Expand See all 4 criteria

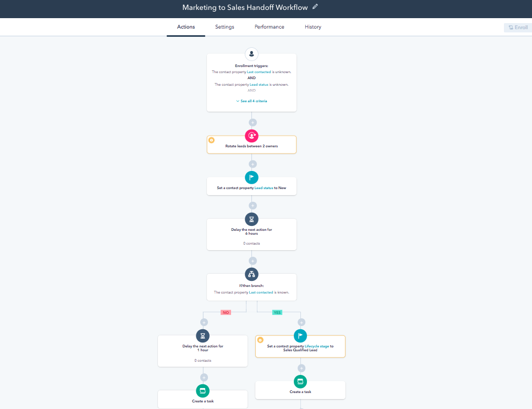(x=251, y=101)
